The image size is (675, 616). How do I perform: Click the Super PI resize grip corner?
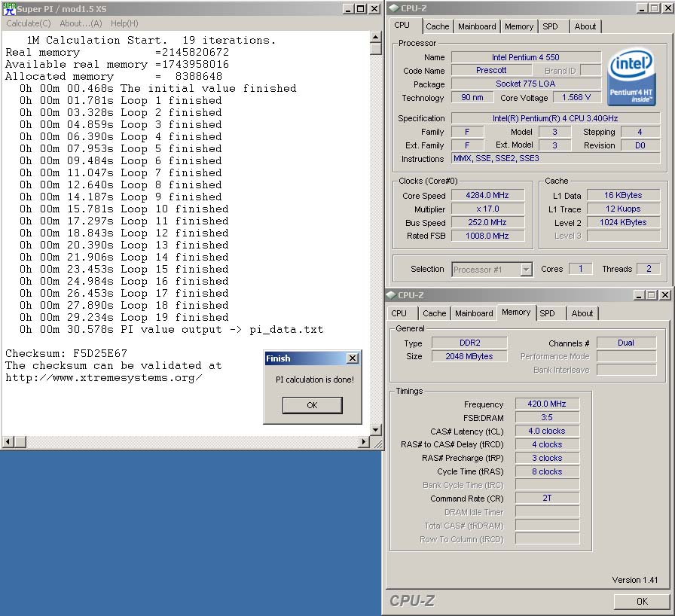[x=377, y=443]
